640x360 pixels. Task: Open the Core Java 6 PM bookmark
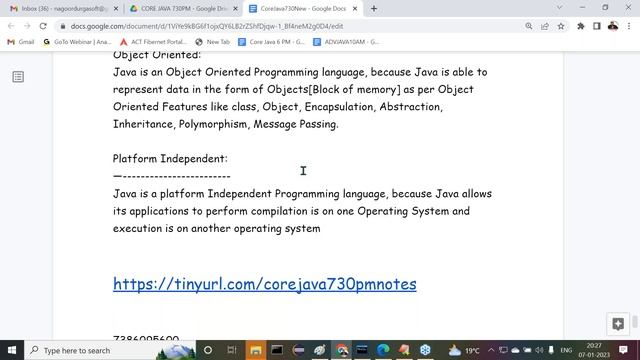pos(271,42)
